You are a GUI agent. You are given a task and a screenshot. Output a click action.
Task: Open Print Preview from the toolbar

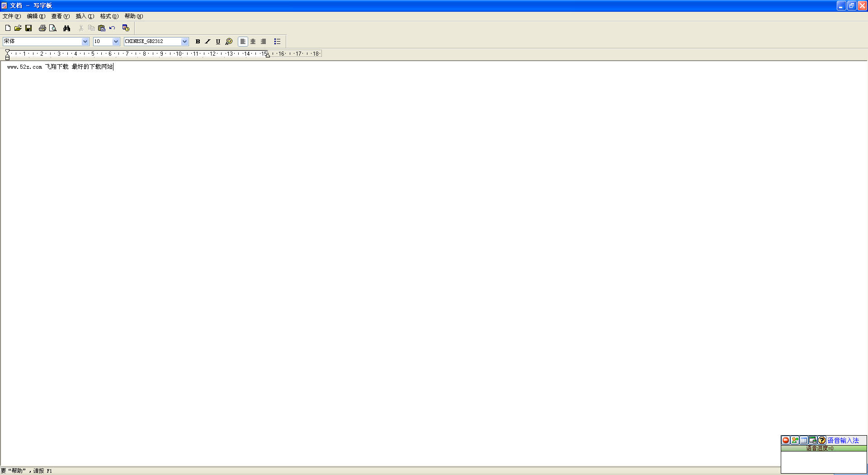[x=53, y=28]
